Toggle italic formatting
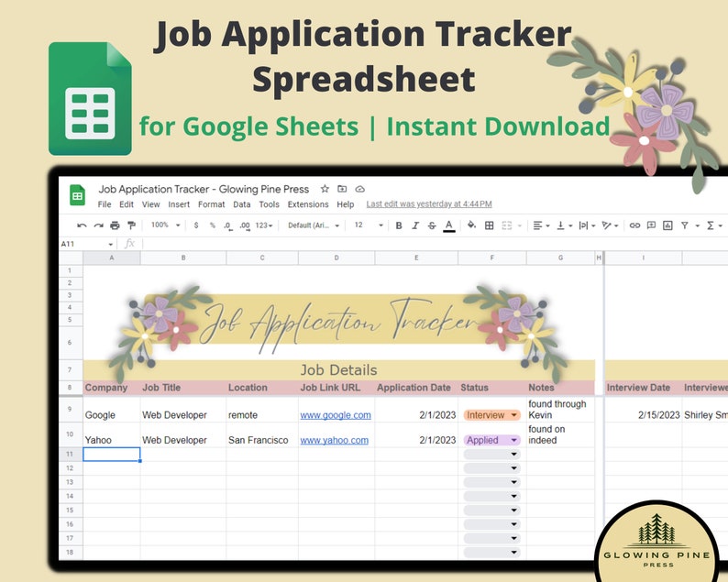 coord(415,225)
